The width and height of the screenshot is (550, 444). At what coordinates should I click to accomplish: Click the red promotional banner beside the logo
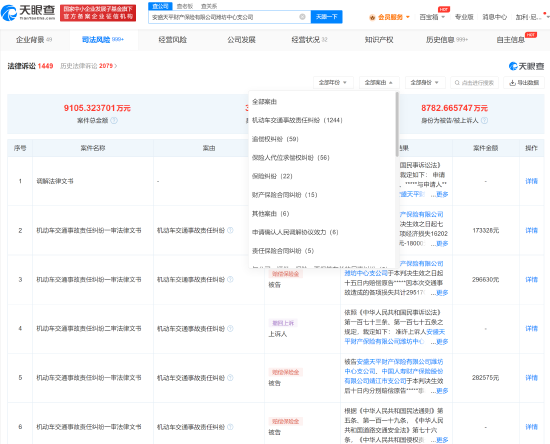pos(98,13)
